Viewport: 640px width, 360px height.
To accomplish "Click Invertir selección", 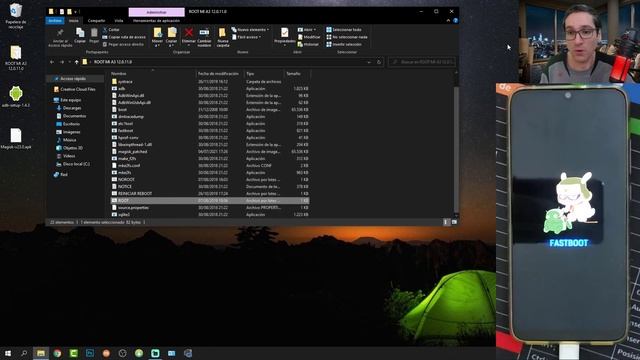I will [x=344, y=44].
